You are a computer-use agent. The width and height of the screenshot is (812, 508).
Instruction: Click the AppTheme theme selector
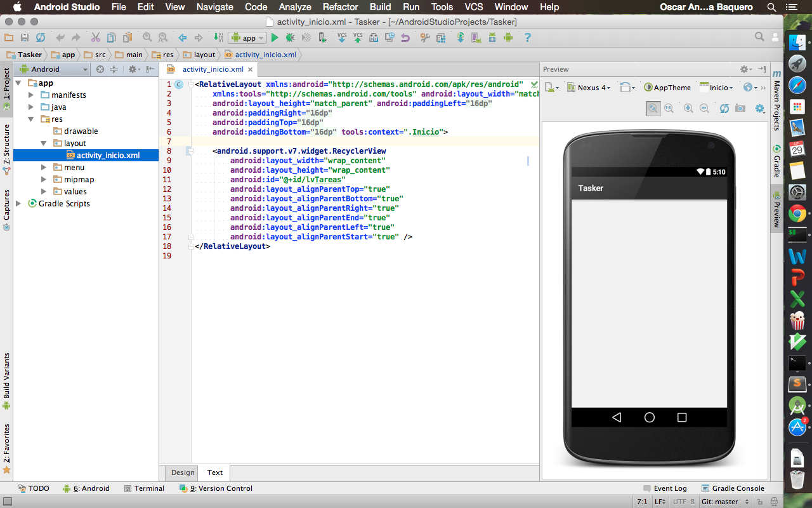667,88
